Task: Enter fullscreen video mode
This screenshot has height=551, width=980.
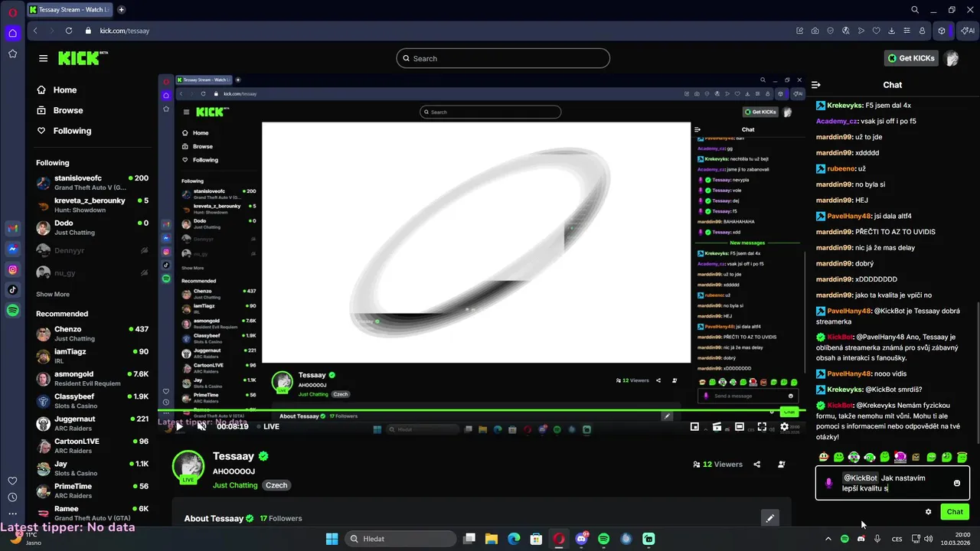Action: pyautogui.click(x=762, y=426)
